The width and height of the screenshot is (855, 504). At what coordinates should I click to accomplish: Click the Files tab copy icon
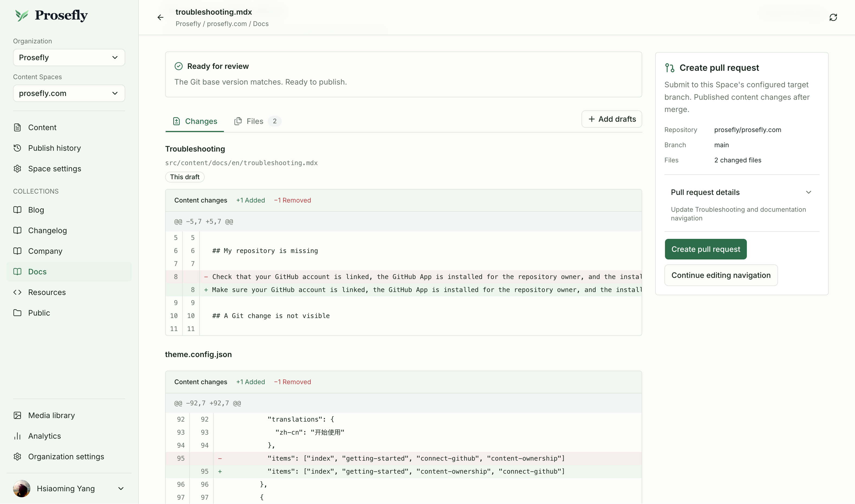pos(238,121)
